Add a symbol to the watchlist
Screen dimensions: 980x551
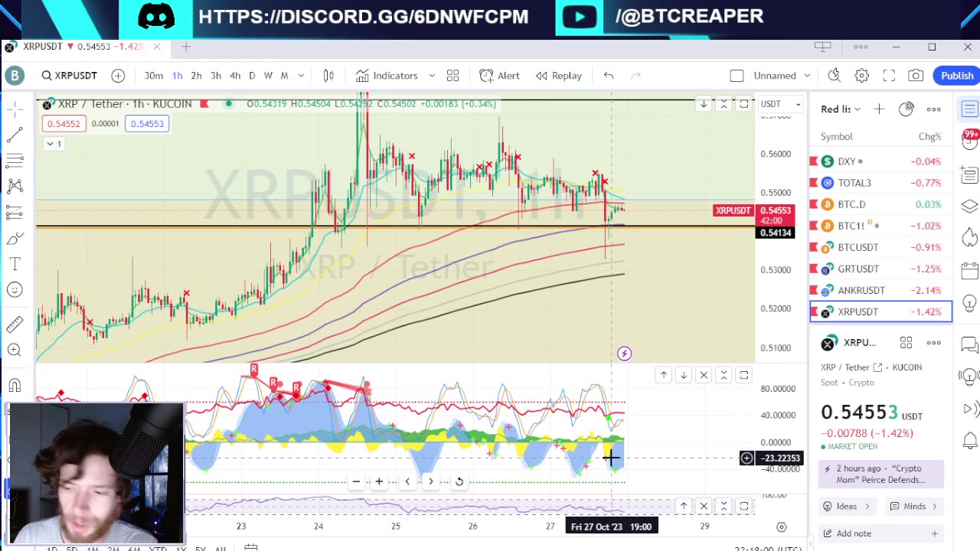tap(879, 109)
